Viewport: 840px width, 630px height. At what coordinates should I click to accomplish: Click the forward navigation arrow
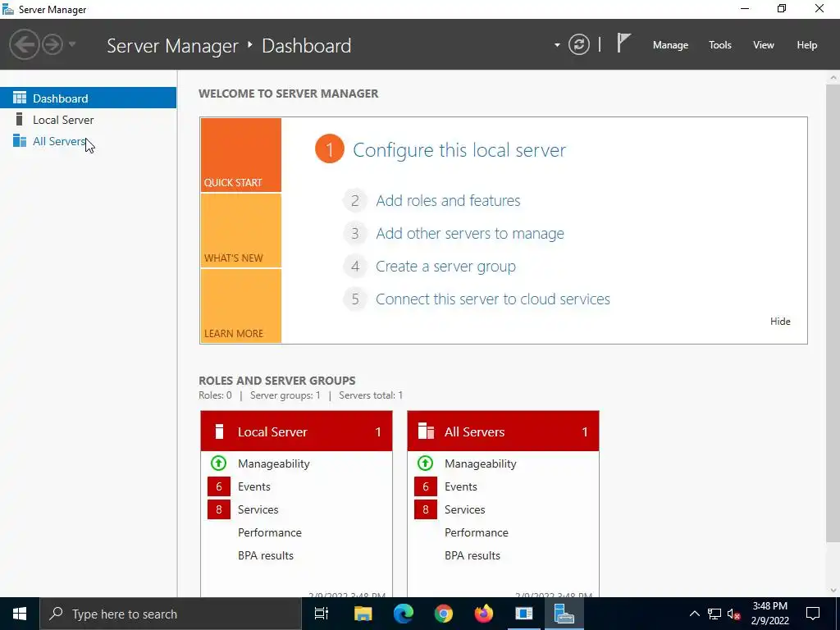click(52, 44)
